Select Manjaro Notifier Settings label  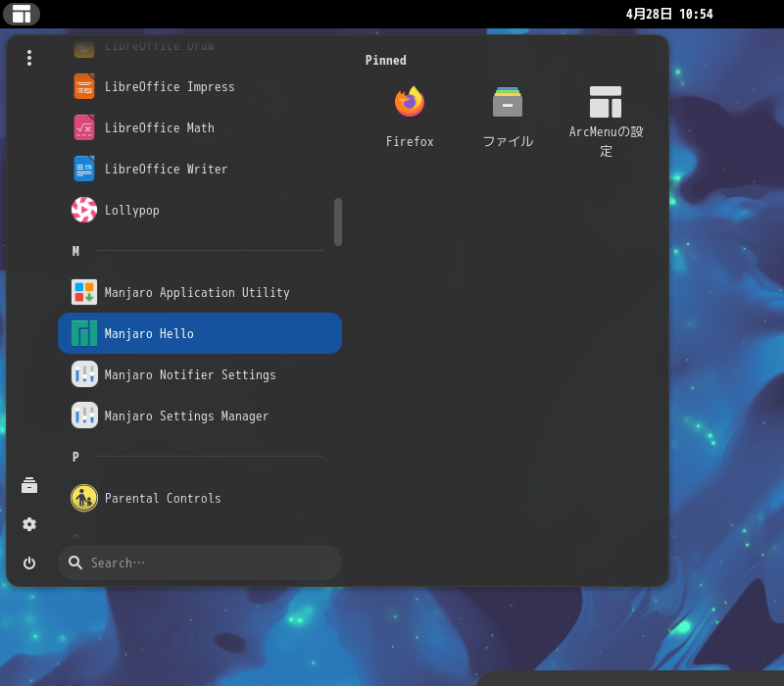[190, 375]
